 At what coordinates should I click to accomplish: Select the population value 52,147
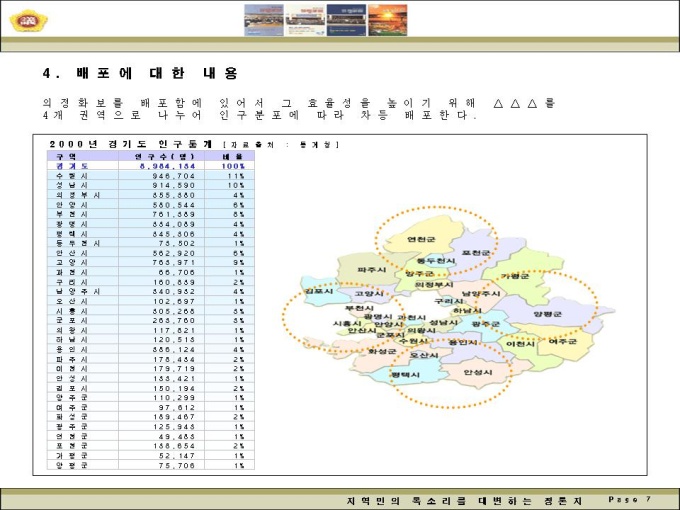coord(177,455)
